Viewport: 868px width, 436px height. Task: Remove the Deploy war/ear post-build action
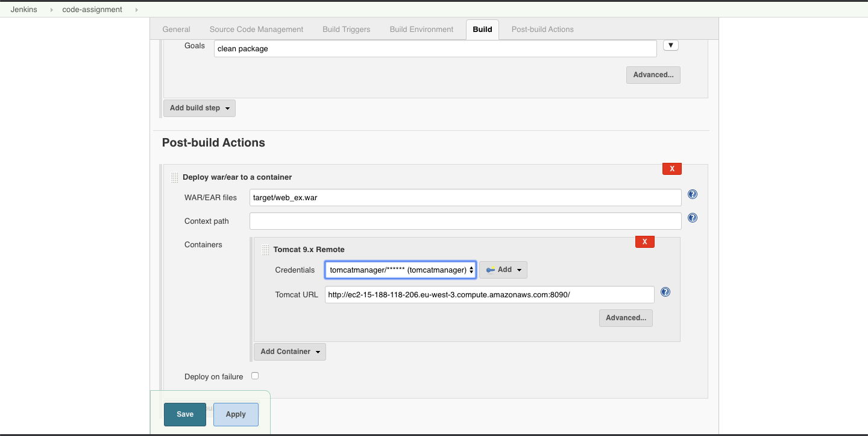tap(671, 169)
